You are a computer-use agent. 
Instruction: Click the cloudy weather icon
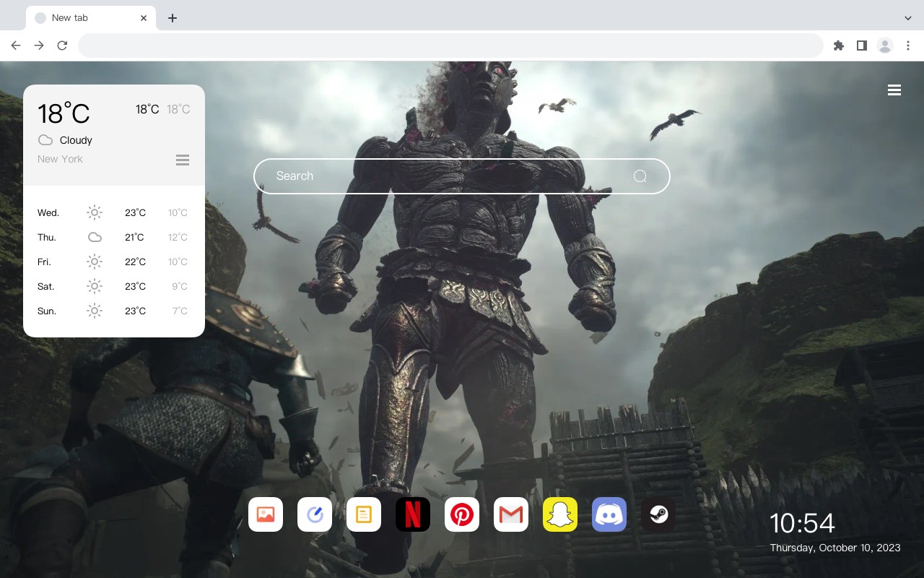click(x=45, y=140)
